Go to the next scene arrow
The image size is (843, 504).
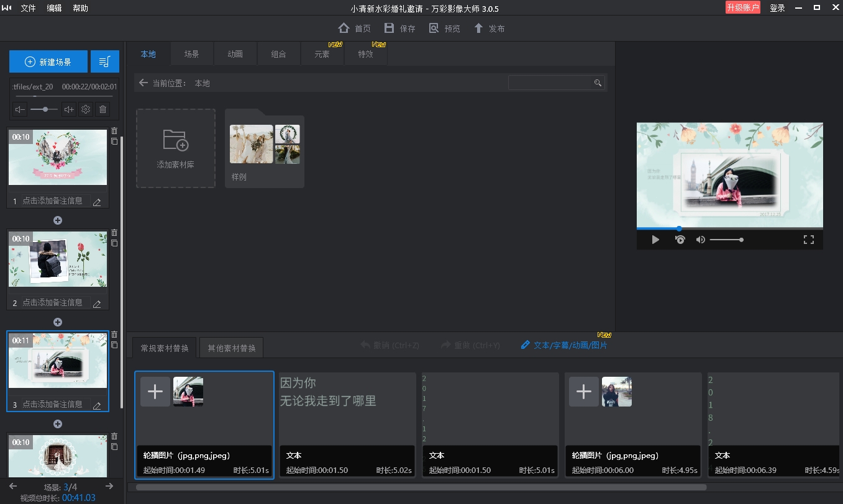(109, 487)
